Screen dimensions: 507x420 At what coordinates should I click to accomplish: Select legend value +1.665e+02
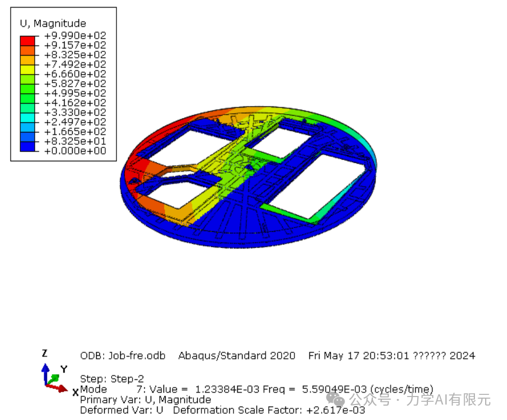75,131
